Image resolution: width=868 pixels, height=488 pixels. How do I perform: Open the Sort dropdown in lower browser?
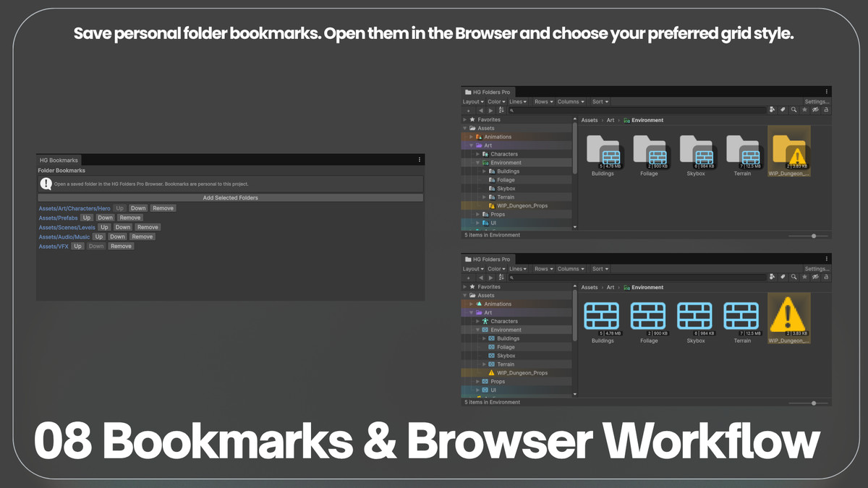coord(600,269)
